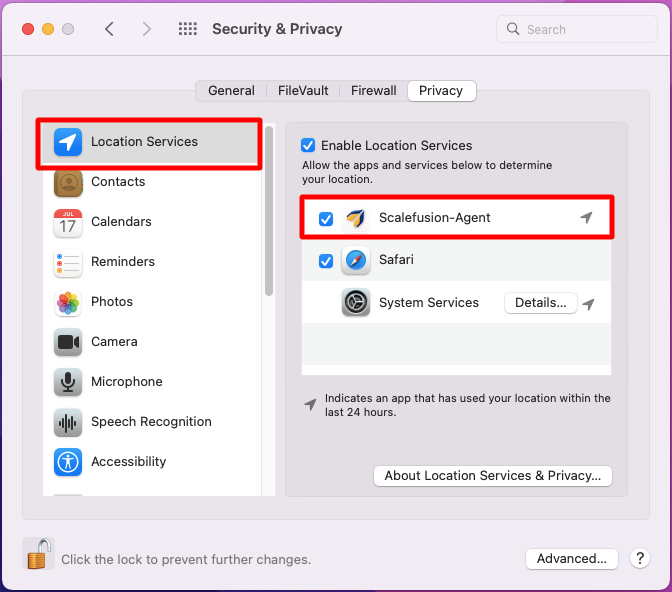
Task: Click the Location Services arrow icon
Action: click(x=68, y=142)
